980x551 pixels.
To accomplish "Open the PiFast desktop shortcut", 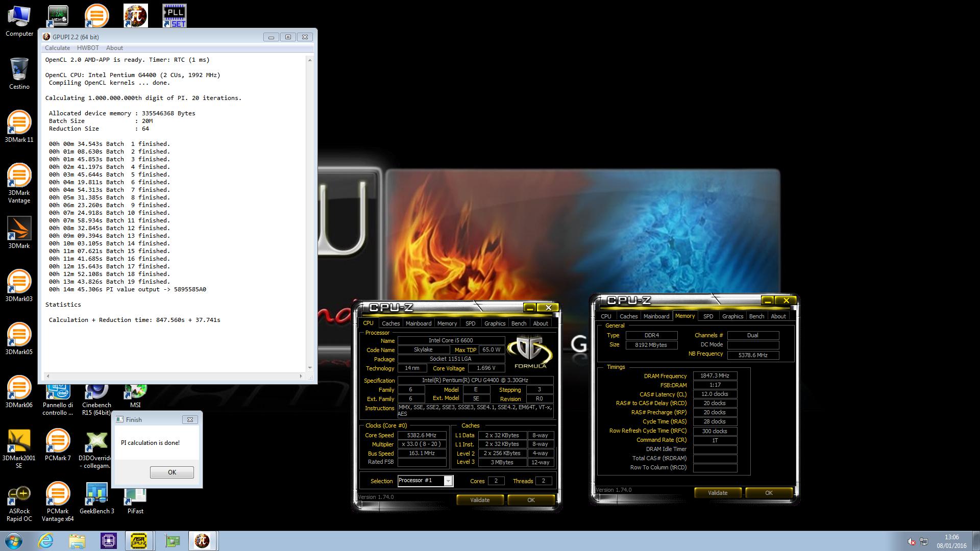I will [x=135, y=501].
